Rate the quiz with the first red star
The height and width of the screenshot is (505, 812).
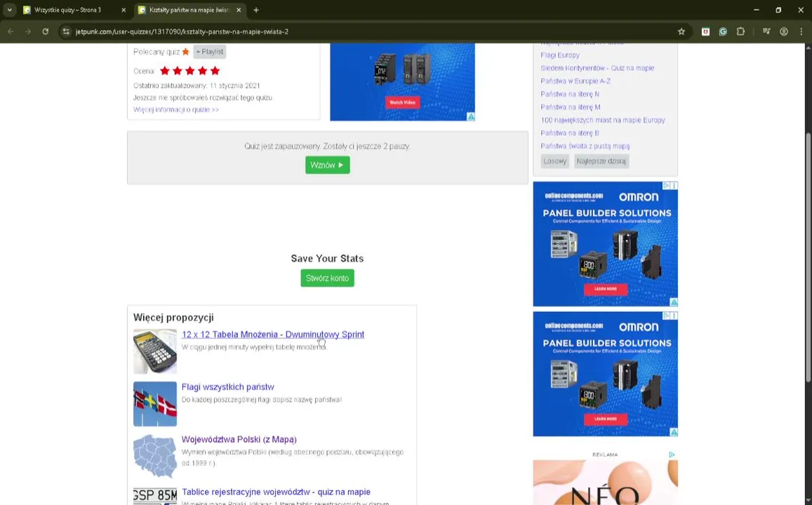coord(165,71)
